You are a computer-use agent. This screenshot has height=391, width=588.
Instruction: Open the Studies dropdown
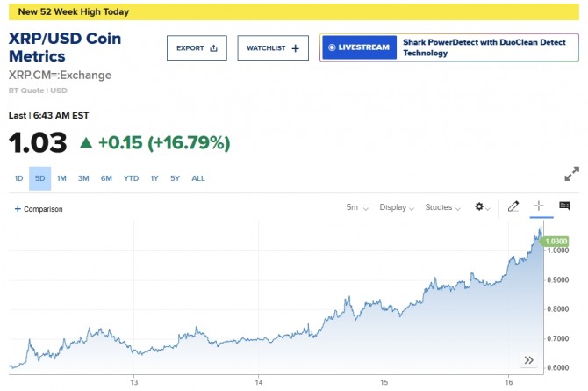443,207
